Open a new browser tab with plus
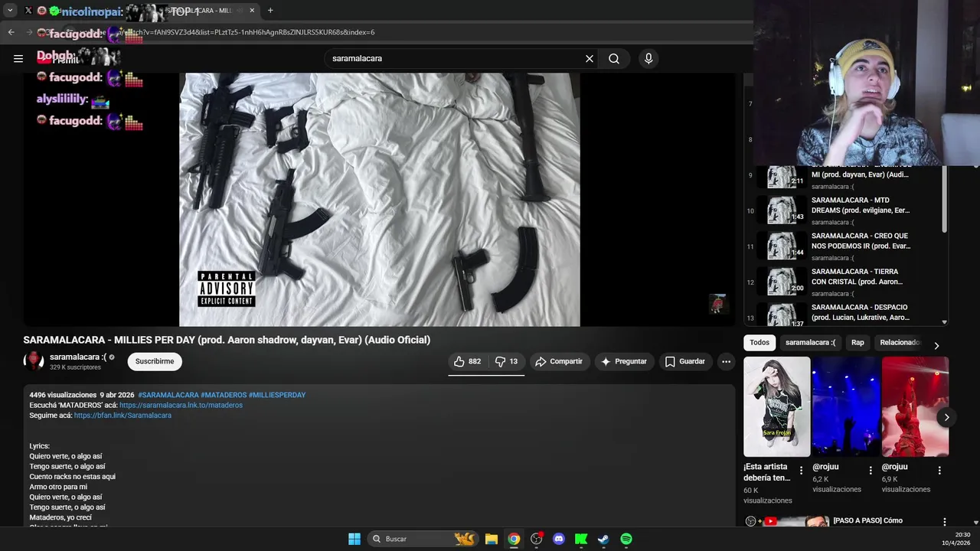This screenshot has width=980, height=551. pos(270,11)
